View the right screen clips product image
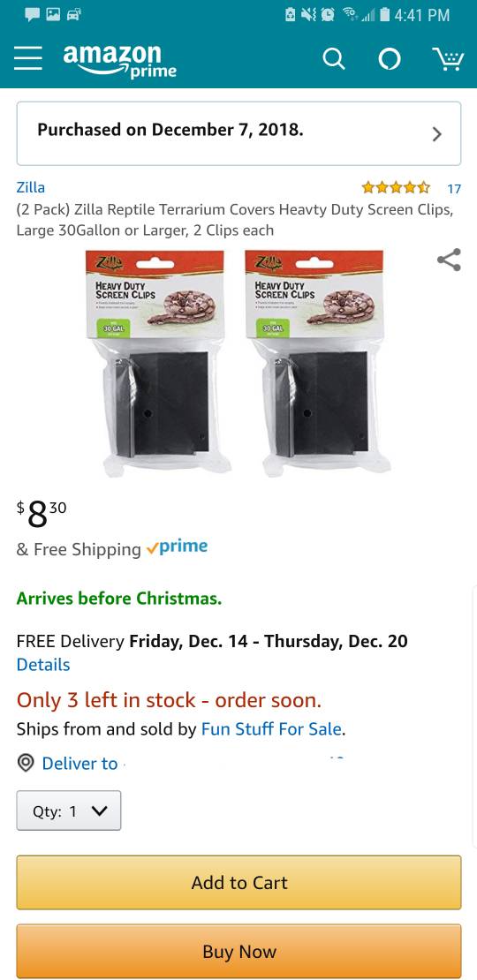The image size is (477, 980). (319, 363)
